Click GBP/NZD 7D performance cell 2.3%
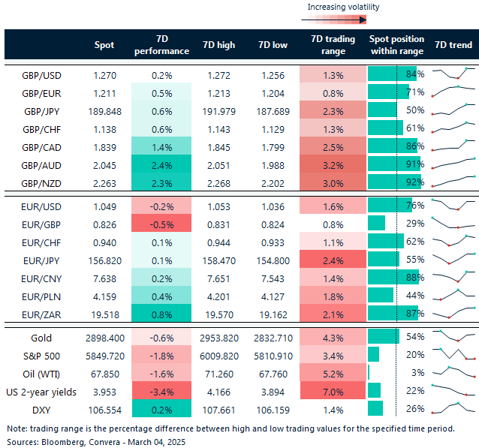This screenshot has width=479, height=448. (161, 182)
